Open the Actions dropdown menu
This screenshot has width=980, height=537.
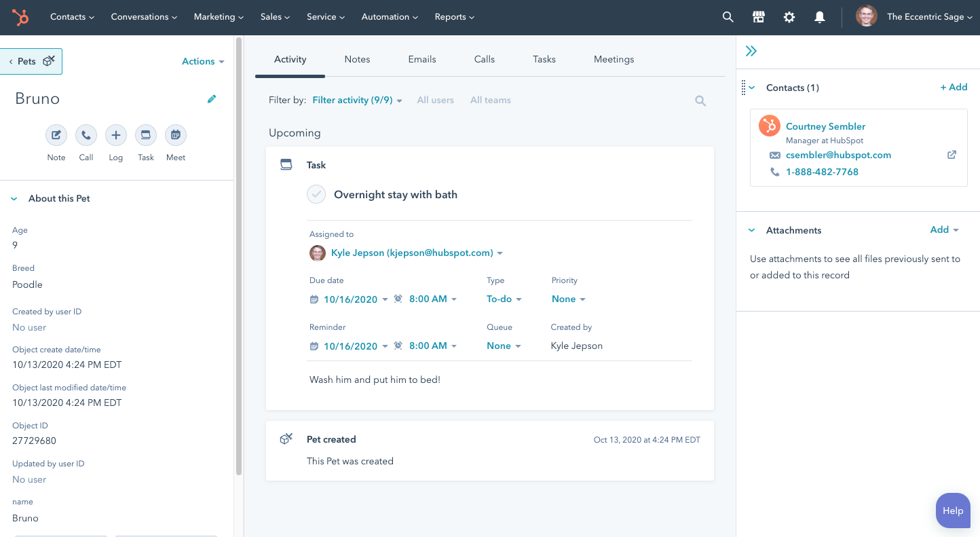[x=202, y=61]
